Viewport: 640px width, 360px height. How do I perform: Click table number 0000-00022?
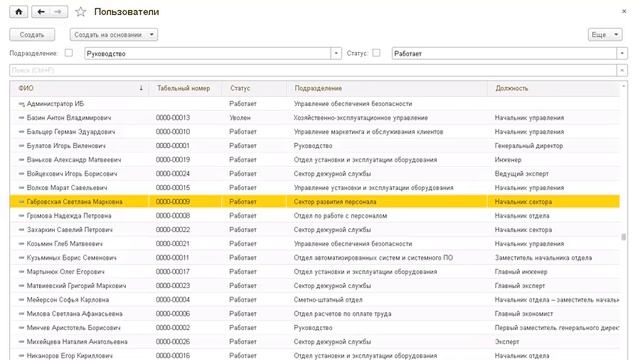pos(173,230)
